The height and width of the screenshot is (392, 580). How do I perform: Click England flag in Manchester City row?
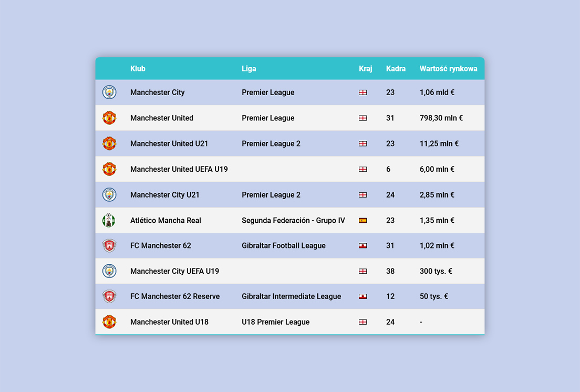point(363,92)
